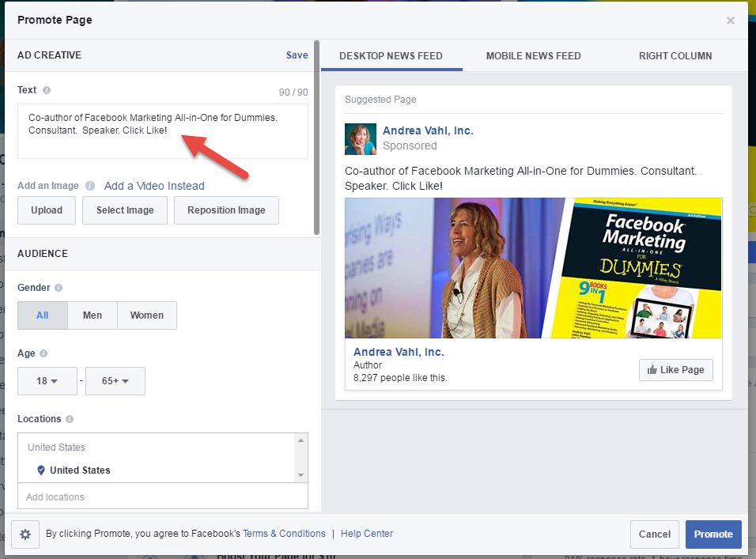The width and height of the screenshot is (756, 559).
Task: Click the Locations info icon
Action: [70, 419]
